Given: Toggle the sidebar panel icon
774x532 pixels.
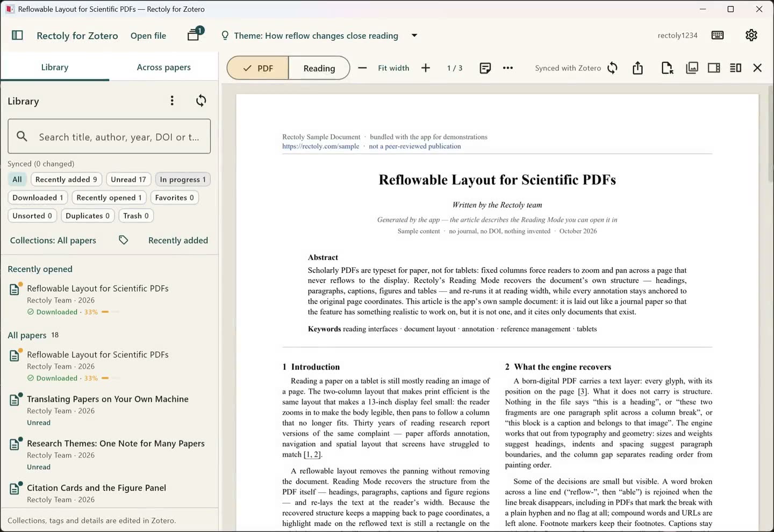Looking at the screenshot, I should click(x=17, y=35).
